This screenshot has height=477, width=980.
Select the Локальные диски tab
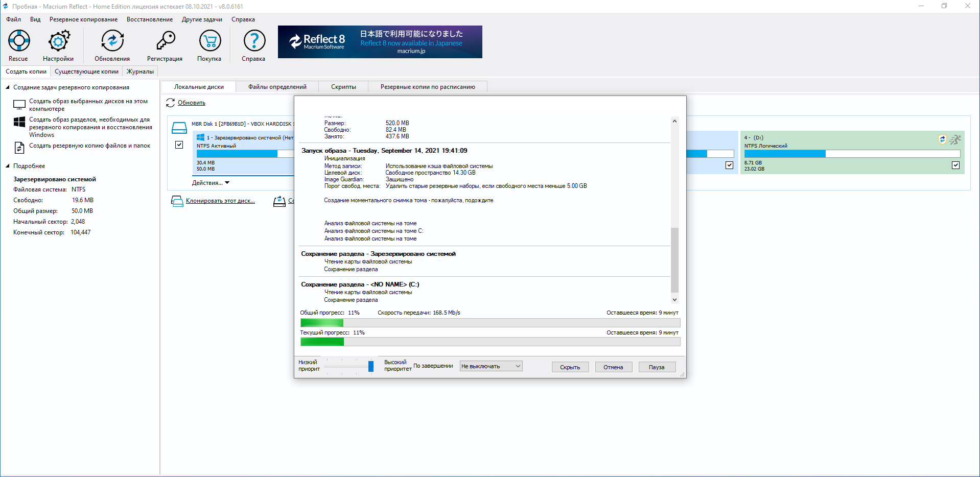click(199, 87)
